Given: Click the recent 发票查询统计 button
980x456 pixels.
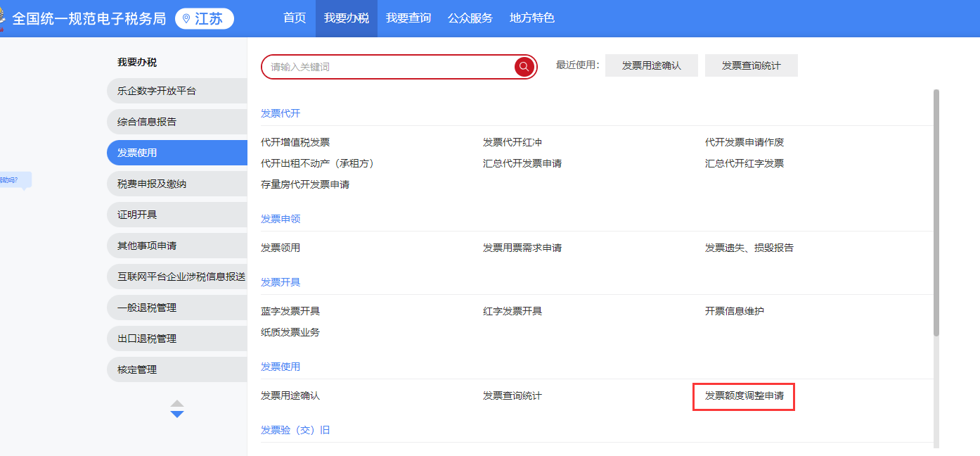Looking at the screenshot, I should pos(751,65).
